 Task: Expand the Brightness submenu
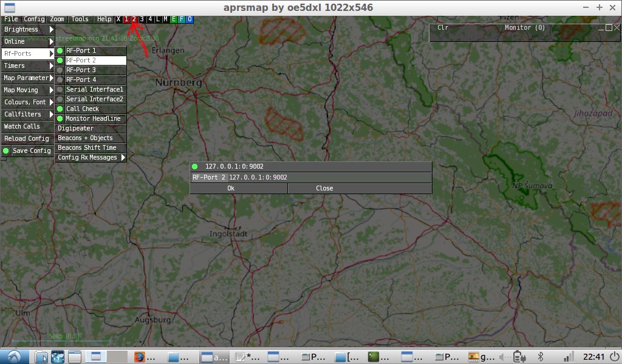28,29
